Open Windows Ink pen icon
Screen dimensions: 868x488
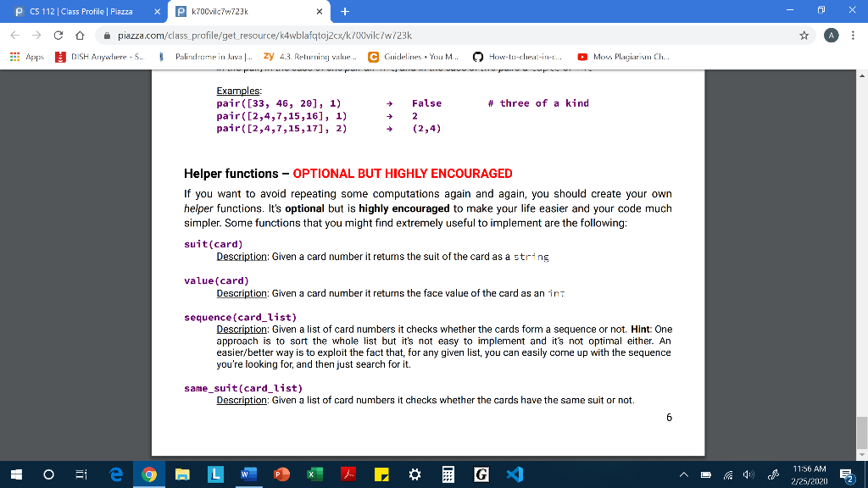[773, 474]
